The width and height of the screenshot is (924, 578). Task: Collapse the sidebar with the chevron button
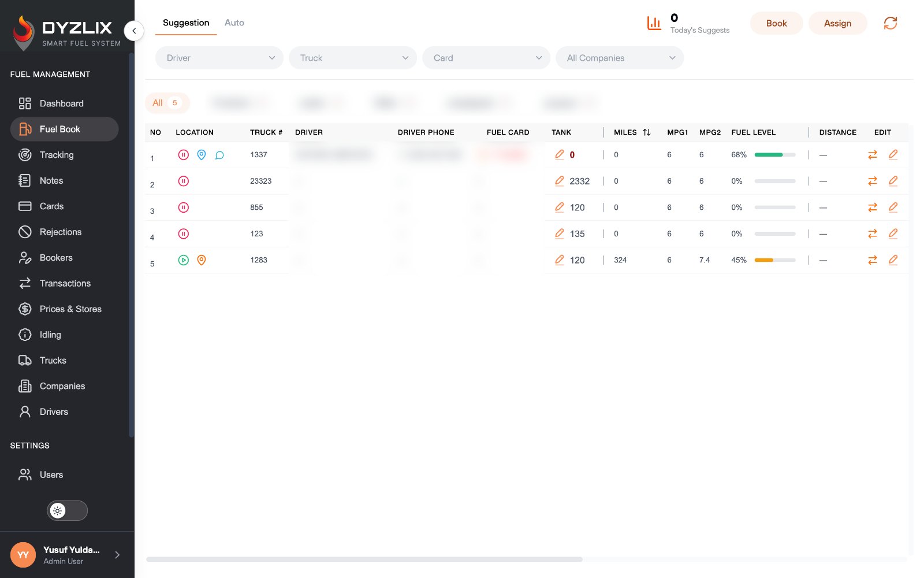click(x=134, y=31)
